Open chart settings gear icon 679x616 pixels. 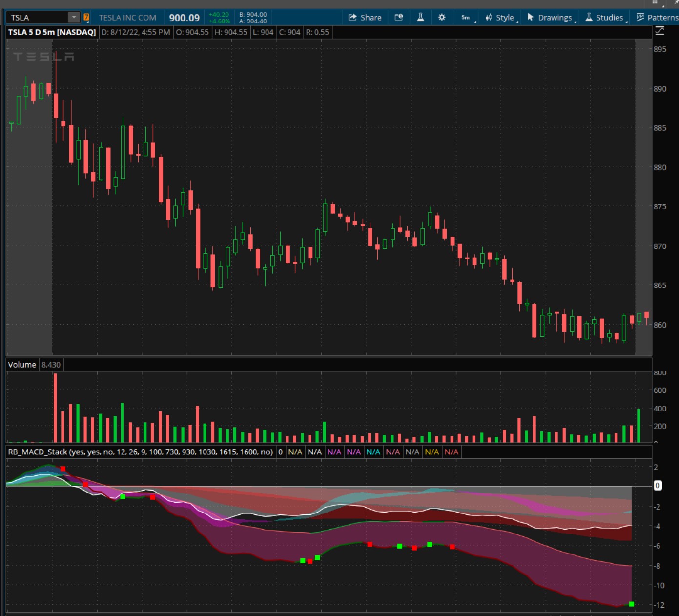(x=442, y=18)
